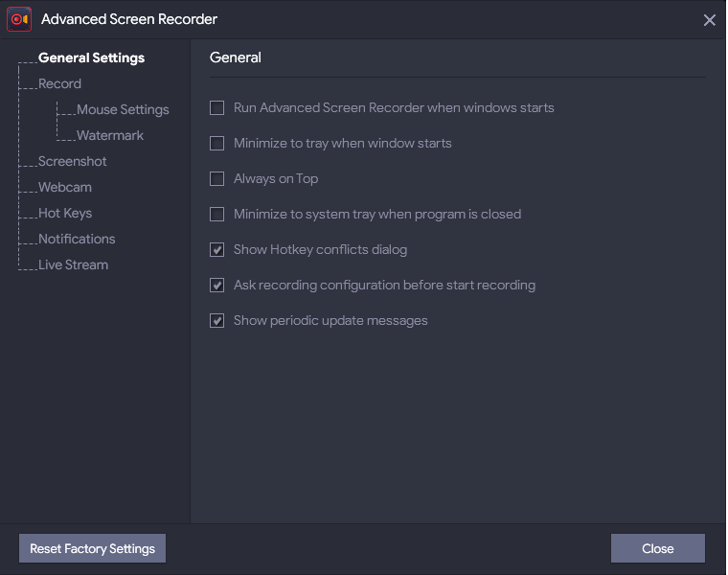728x575 pixels.
Task: Enable Run Advanced Screen Recorder when windows starts
Action: point(216,107)
